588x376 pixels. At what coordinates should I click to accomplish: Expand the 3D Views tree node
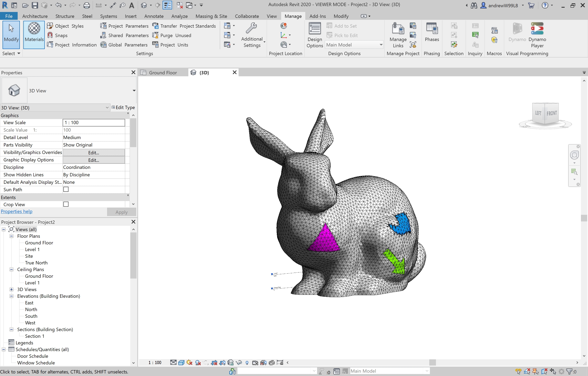(x=11, y=289)
